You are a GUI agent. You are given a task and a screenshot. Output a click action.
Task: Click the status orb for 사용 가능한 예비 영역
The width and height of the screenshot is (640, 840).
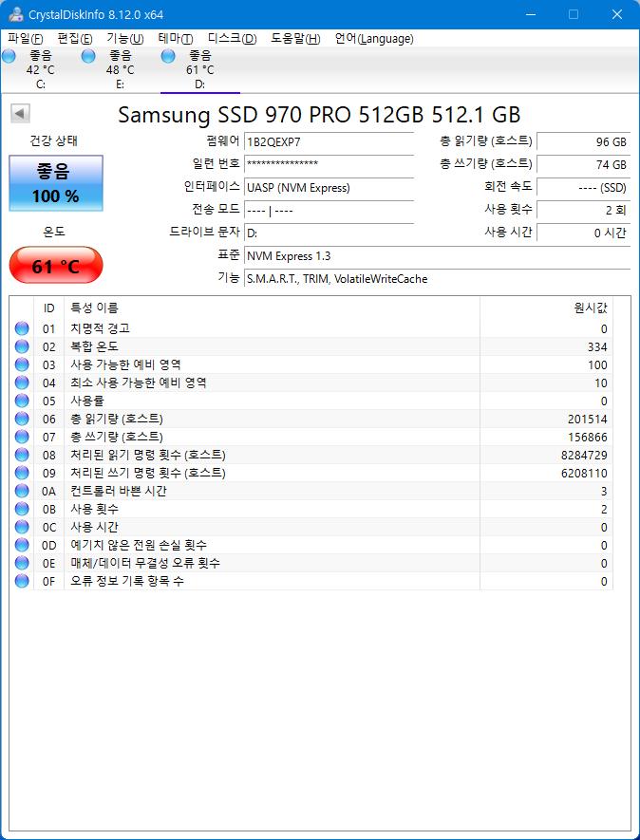click(x=22, y=364)
